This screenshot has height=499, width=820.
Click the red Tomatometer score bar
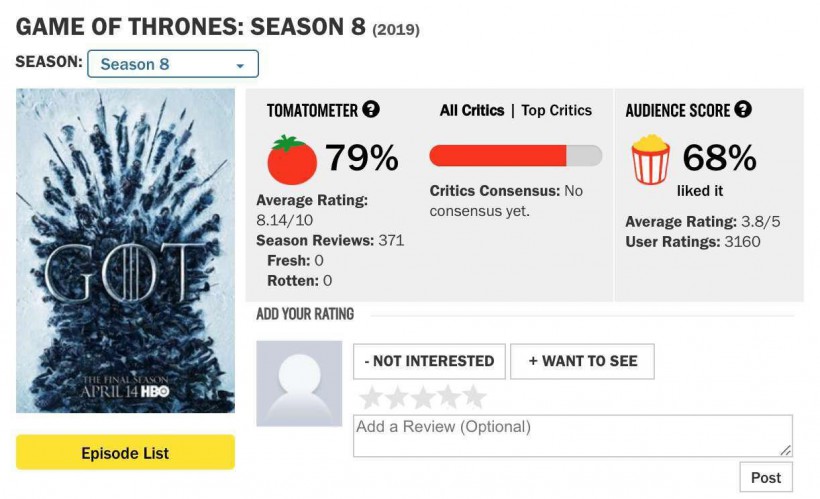point(516,156)
